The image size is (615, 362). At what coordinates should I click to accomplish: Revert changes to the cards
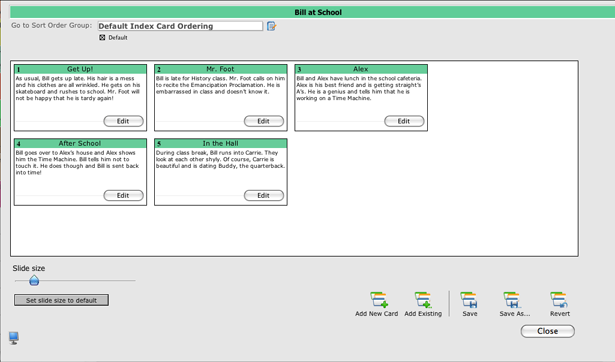559,300
